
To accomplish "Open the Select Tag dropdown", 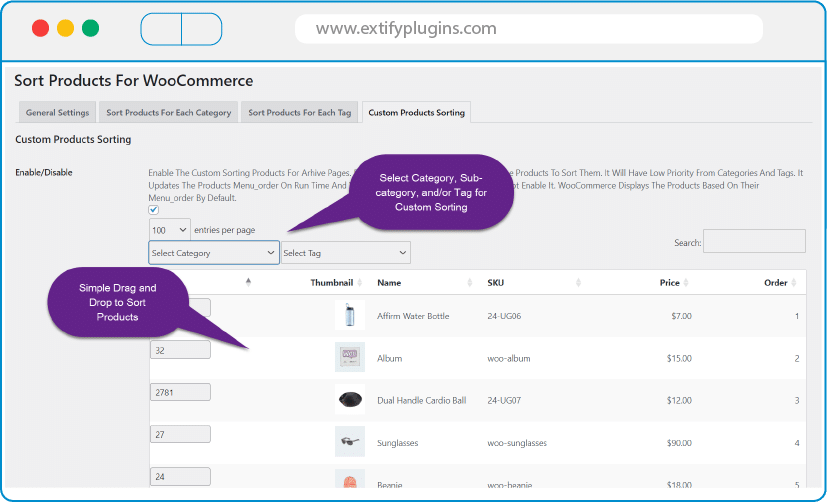I will point(345,253).
